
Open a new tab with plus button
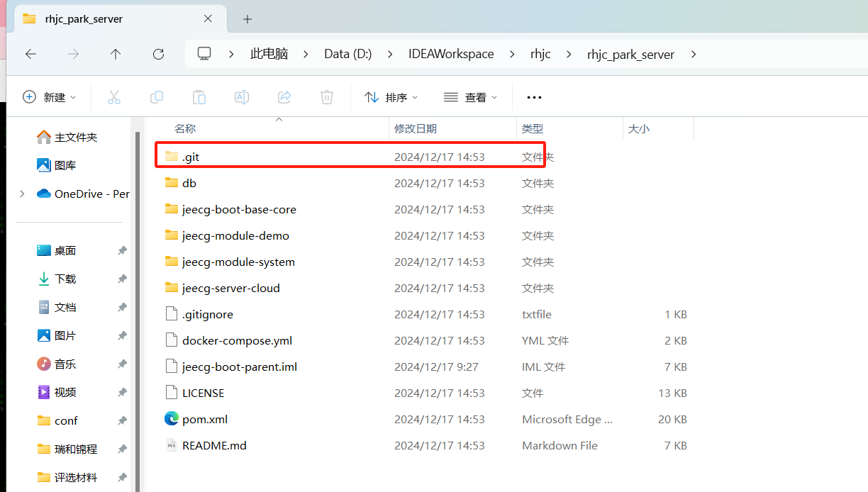(247, 19)
